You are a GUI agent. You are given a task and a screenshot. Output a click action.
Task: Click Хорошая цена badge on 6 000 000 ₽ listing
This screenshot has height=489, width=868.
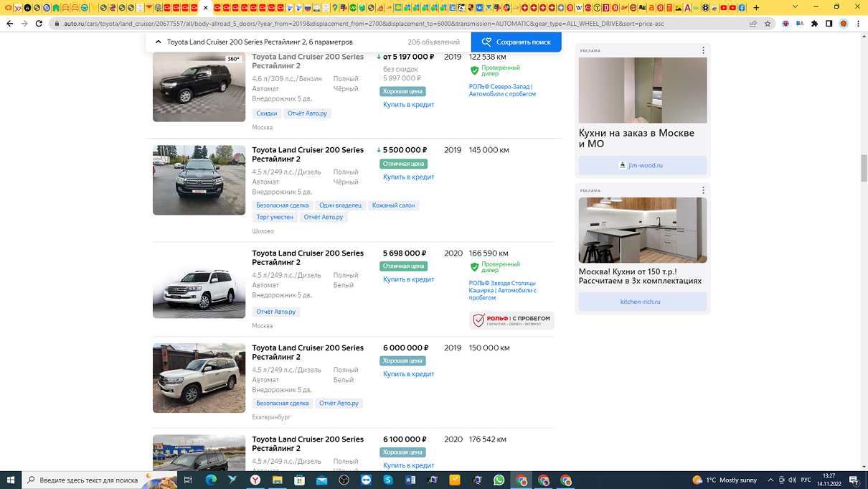click(x=402, y=360)
